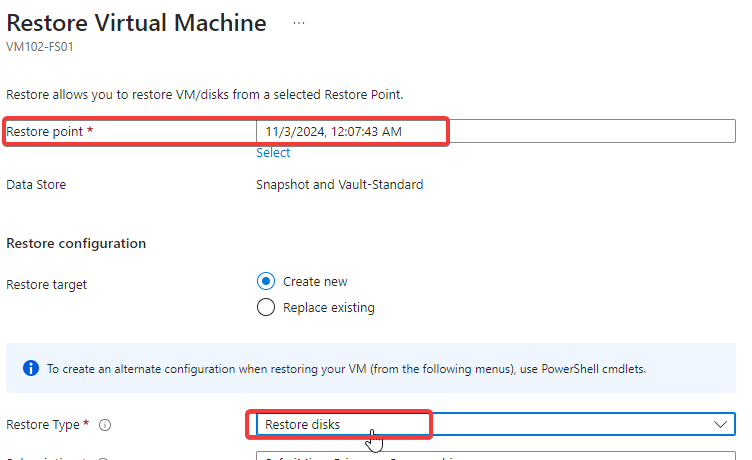This screenshot has width=752, height=460.
Task: Click the Restore point required label
Action: [x=49, y=131]
